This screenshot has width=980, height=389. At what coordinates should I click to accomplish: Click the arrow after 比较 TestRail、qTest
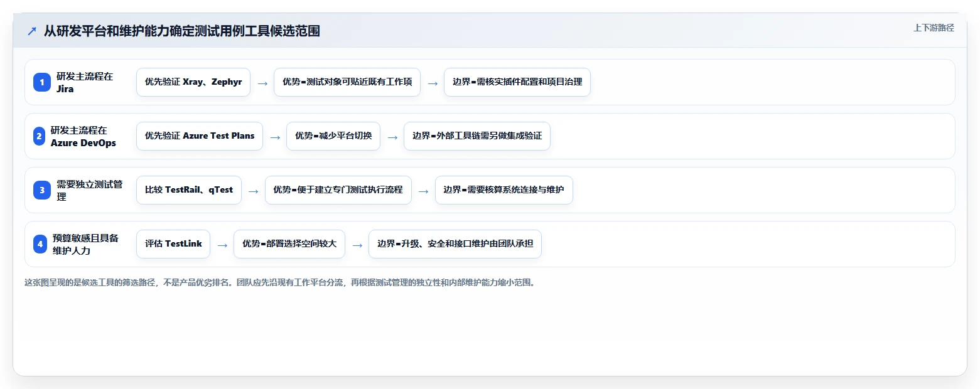click(254, 191)
